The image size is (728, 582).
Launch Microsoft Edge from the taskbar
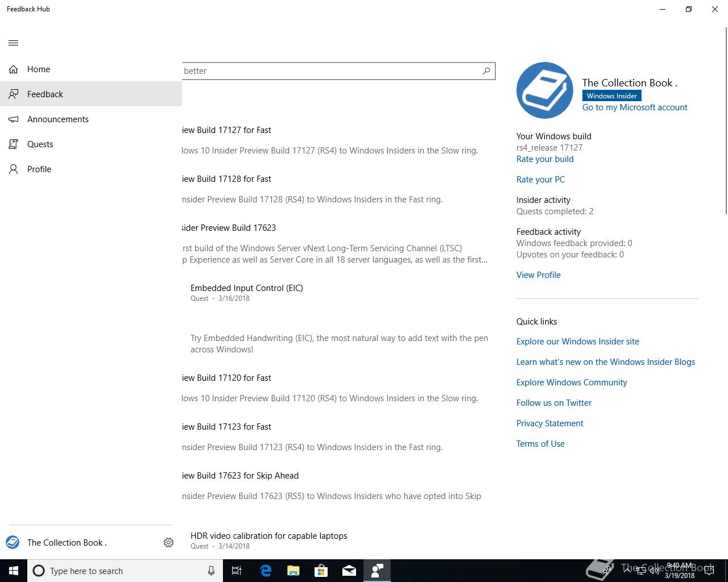[x=266, y=571]
